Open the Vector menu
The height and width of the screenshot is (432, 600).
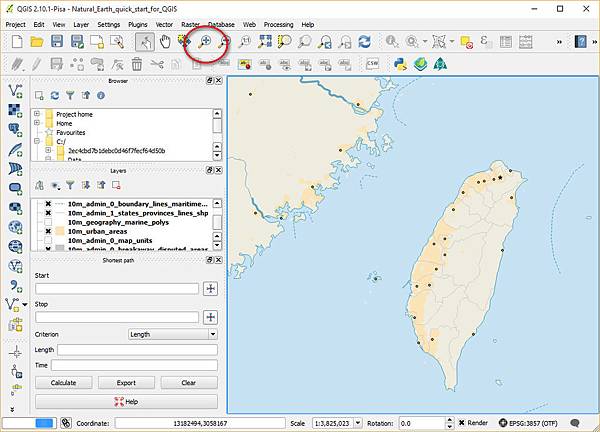point(163,23)
